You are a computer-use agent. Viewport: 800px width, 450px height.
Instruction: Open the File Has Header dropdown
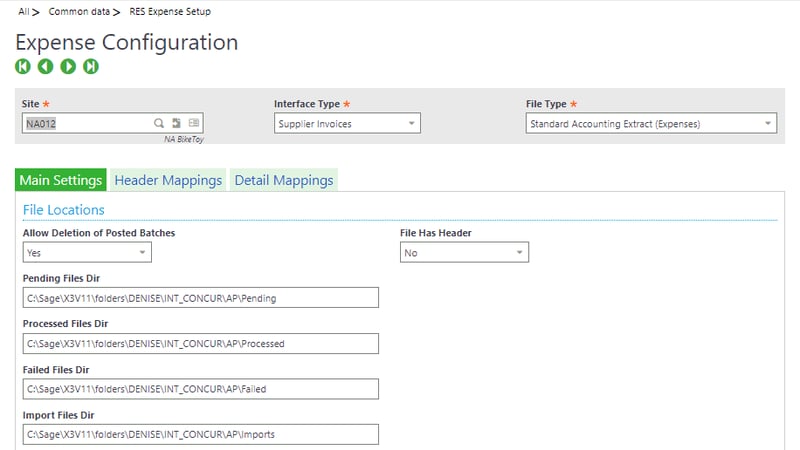pyautogui.click(x=464, y=253)
